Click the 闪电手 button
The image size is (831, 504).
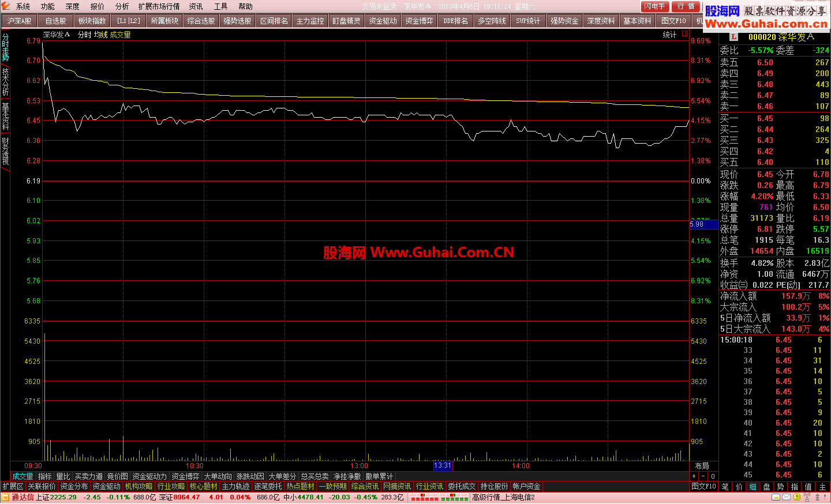click(x=655, y=6)
